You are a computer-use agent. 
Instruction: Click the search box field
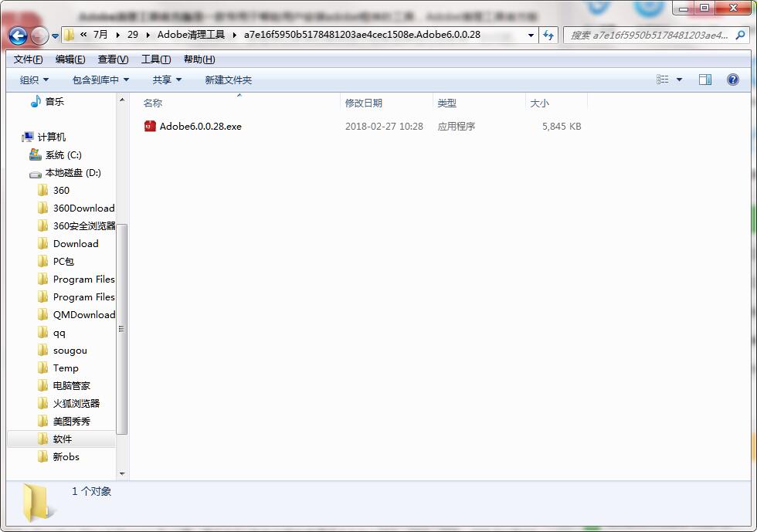657,35
